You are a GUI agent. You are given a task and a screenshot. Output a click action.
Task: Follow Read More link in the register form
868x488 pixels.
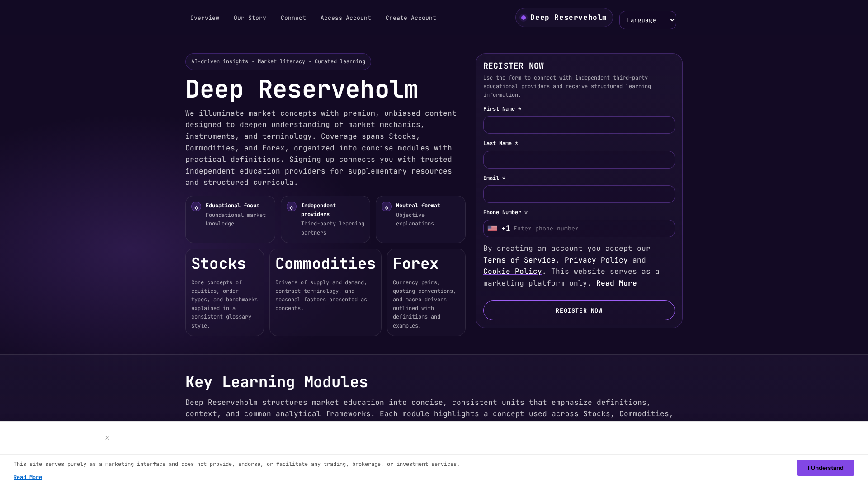tap(616, 283)
